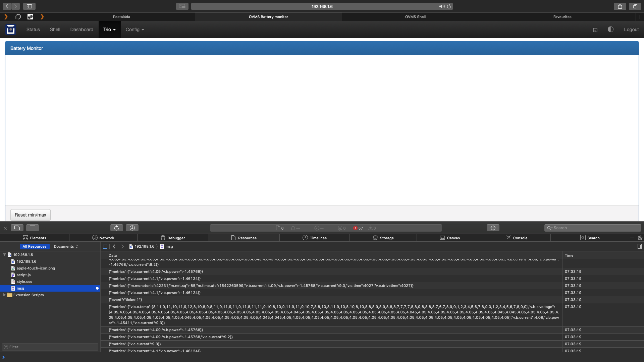Click the resource Filter field
This screenshot has width=644, height=362.
click(x=50, y=347)
